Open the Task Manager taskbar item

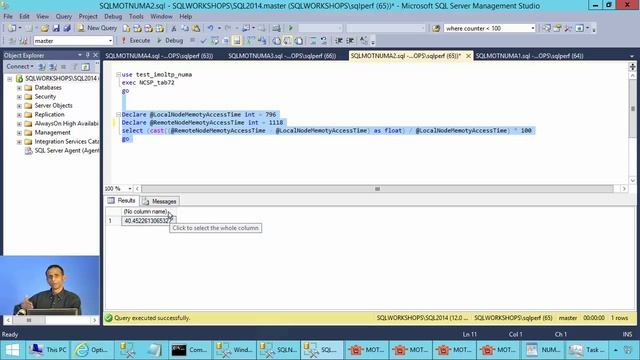[x=587, y=350]
